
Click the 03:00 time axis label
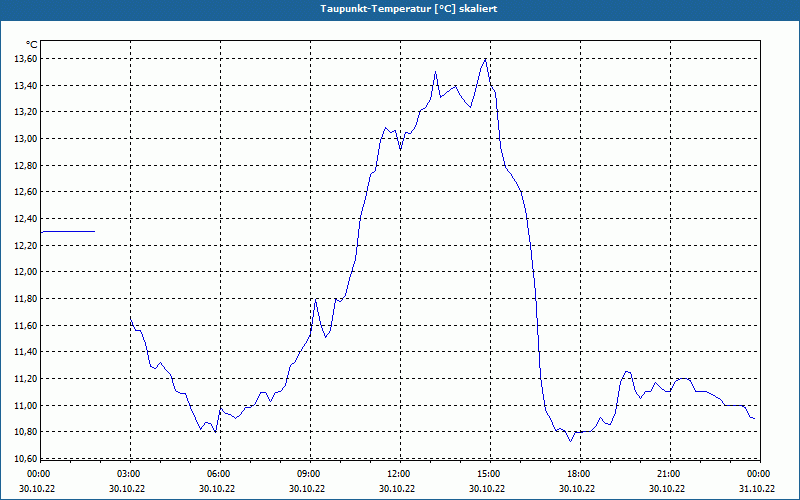130,474
